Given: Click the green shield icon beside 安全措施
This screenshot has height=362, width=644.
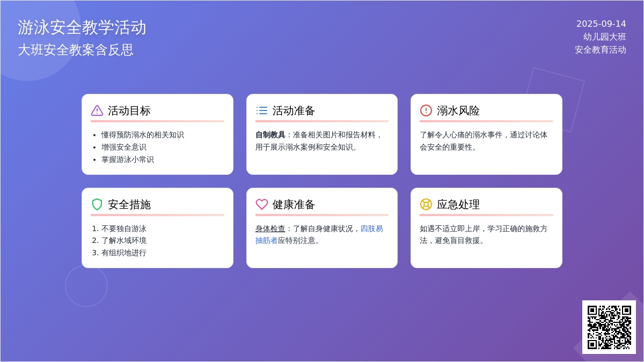Looking at the screenshot, I should [x=97, y=204].
